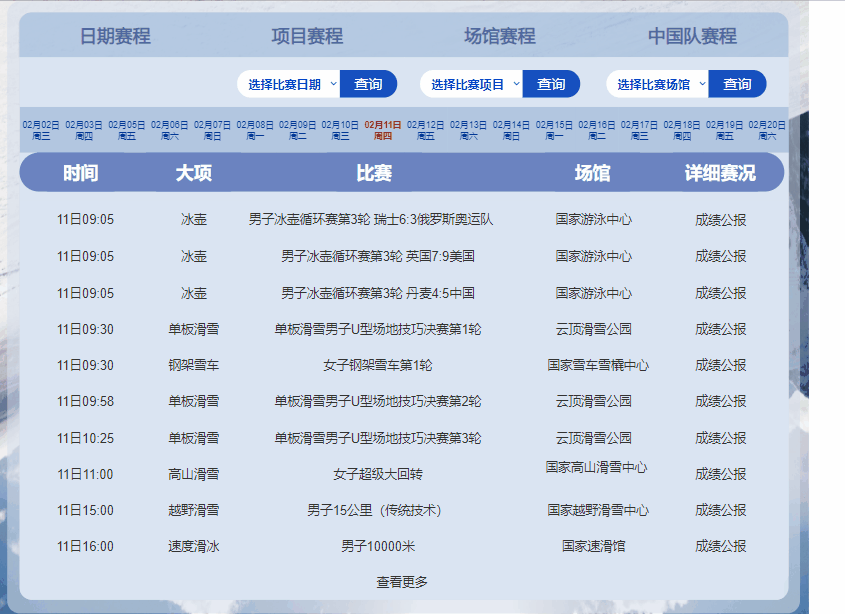Click event text 女子钢架雪车第1轮
The width and height of the screenshot is (845, 614).
[378, 365]
